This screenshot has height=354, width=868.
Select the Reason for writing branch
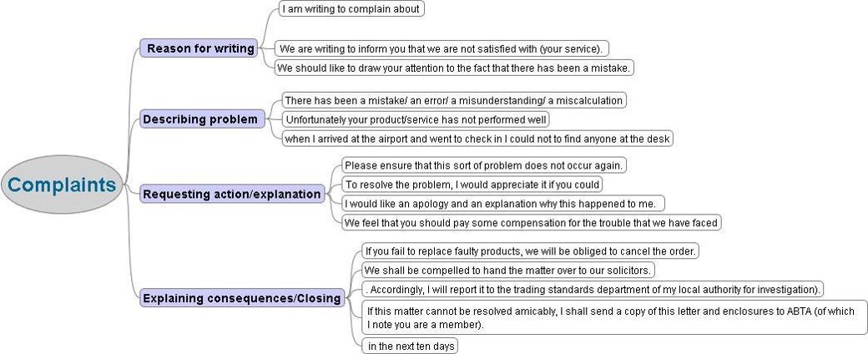tap(199, 48)
